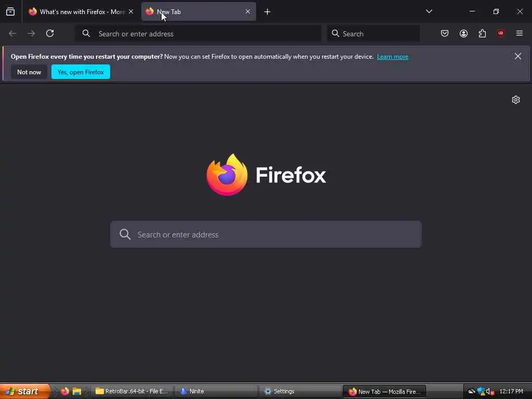The width and height of the screenshot is (532, 399).
Task: Open new tab personalize gear icon
Action: (x=516, y=100)
